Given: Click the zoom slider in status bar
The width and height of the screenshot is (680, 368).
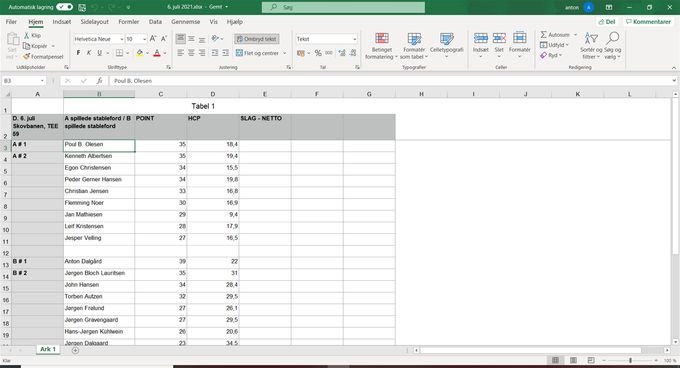Looking at the screenshot, I should click(630, 360).
